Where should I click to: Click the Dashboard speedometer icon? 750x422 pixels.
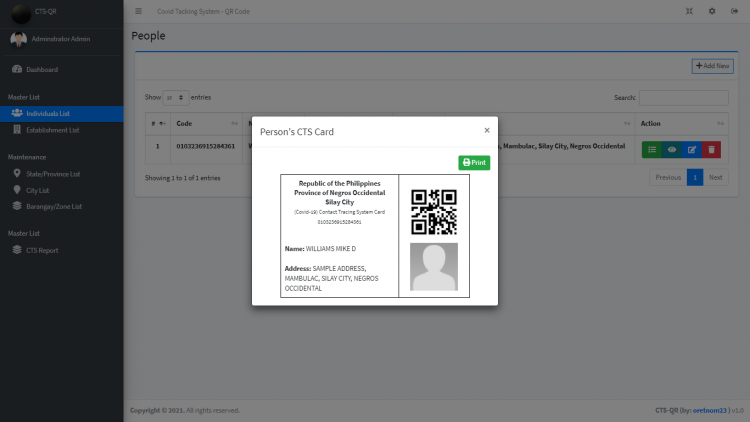[x=17, y=69]
